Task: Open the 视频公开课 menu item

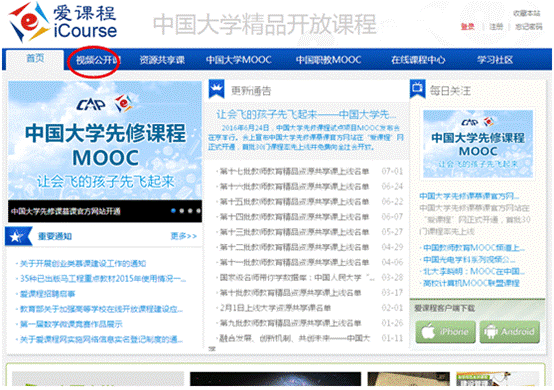Action: 98,60
